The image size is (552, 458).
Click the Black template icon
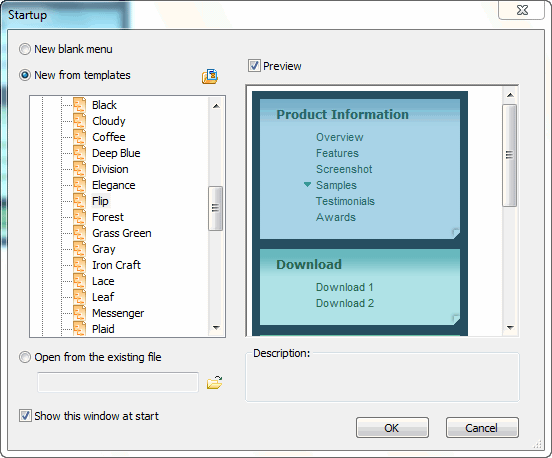pos(79,105)
